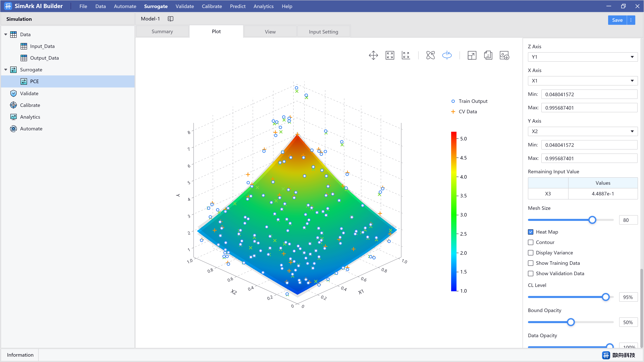Click the Output_Data grid icon
The image size is (644, 362).
click(x=24, y=58)
